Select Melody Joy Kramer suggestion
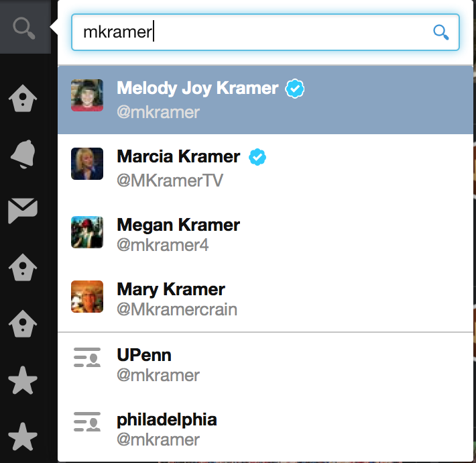The width and height of the screenshot is (476, 463). point(265,100)
